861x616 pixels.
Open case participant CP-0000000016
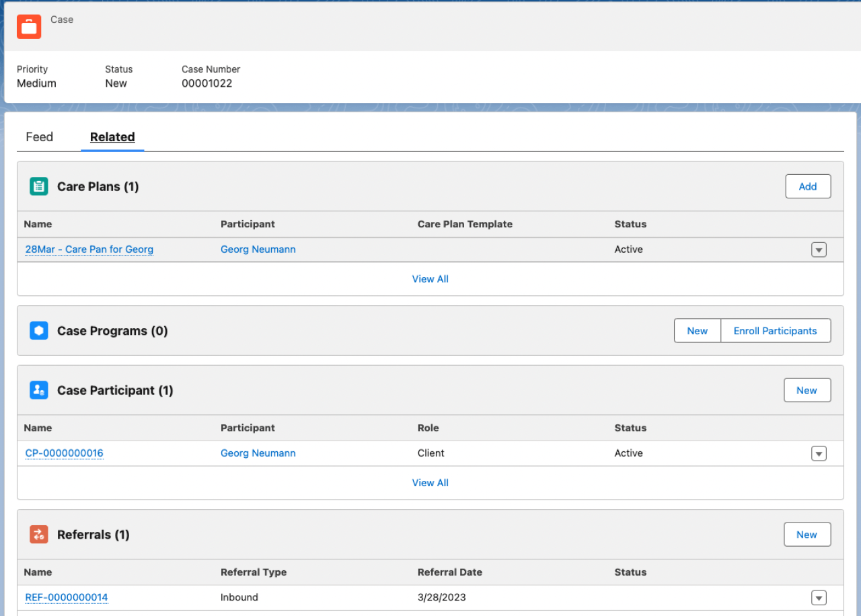tap(65, 453)
